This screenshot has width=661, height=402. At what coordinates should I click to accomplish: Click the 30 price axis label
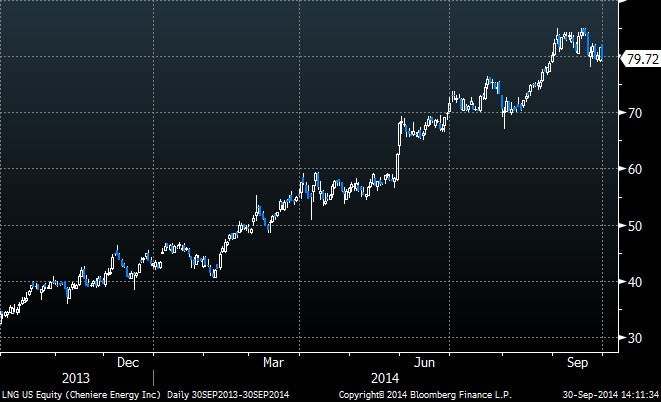635,338
